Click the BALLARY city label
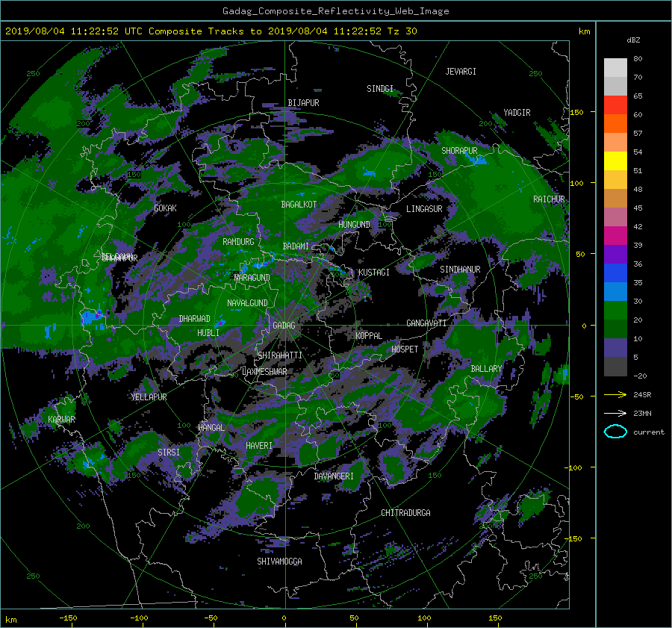672x628 pixels. pos(486,369)
